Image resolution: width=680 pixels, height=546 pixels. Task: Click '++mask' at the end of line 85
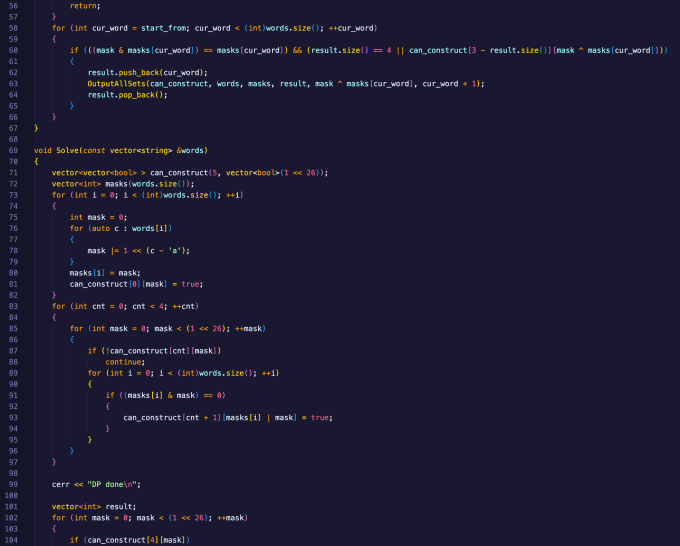pos(248,329)
